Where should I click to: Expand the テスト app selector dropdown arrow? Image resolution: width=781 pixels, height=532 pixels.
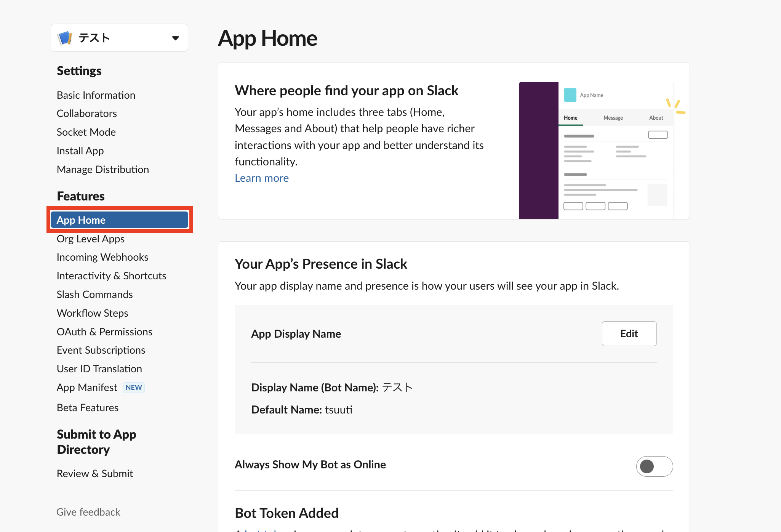pyautogui.click(x=175, y=38)
